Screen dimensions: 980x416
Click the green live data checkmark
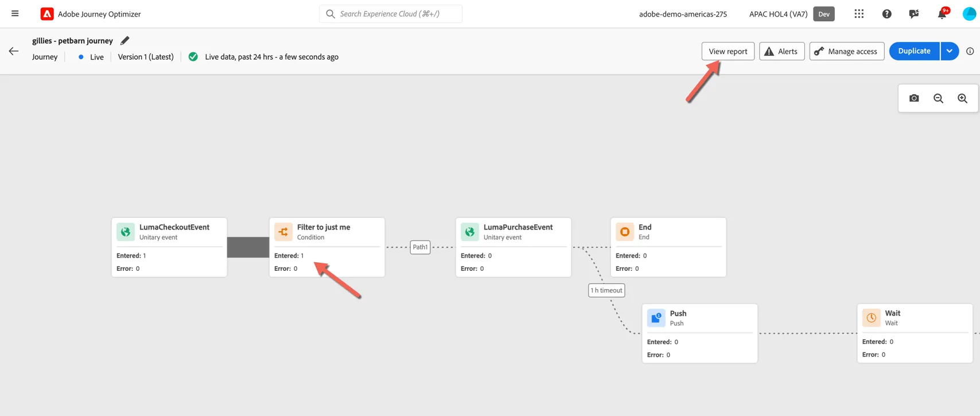[x=193, y=57]
